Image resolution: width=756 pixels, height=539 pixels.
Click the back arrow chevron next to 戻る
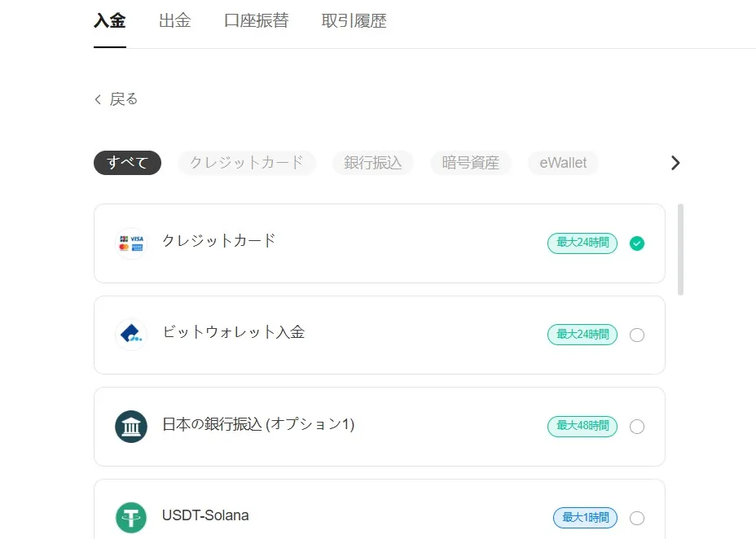tap(97, 99)
